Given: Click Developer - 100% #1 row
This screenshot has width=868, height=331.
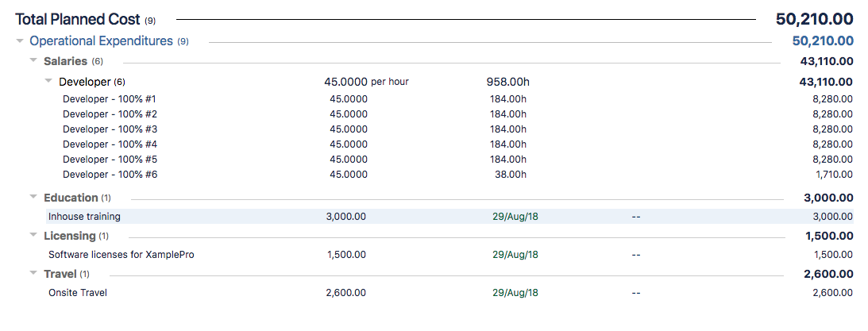Looking at the screenshot, I should [x=110, y=99].
